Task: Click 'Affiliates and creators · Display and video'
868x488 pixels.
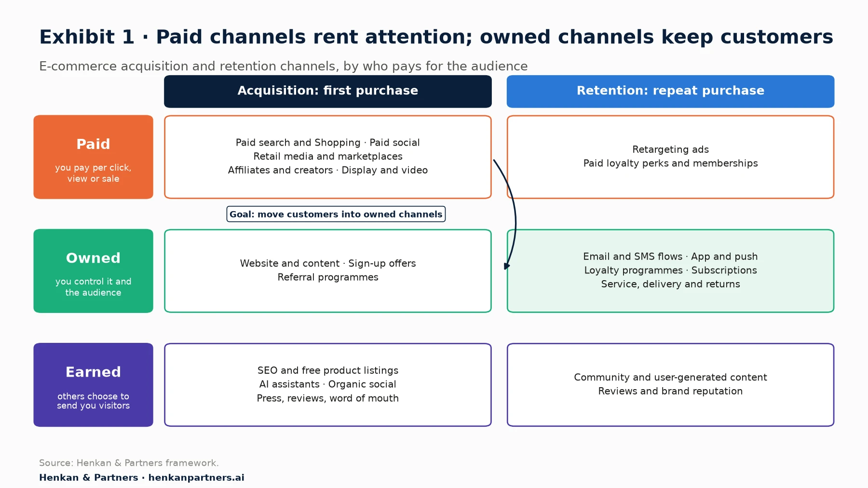Action: [328, 170]
